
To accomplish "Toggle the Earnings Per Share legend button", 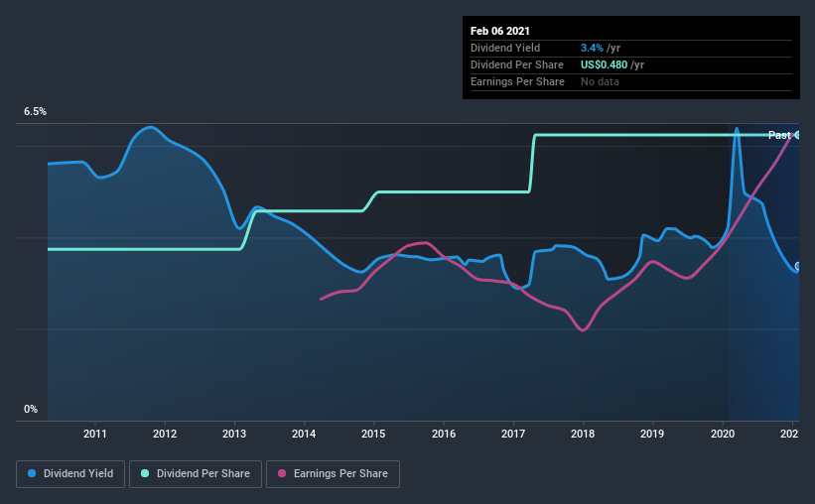I will click(x=333, y=474).
